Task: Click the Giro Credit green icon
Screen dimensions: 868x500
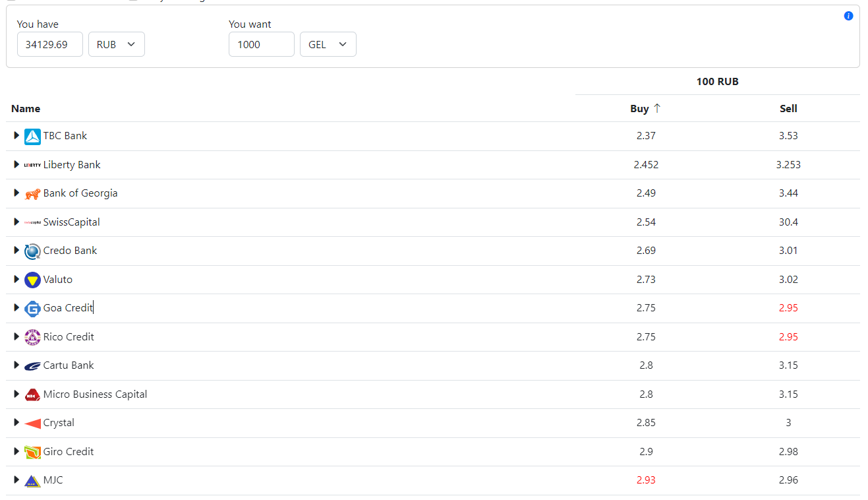Action: click(x=32, y=452)
